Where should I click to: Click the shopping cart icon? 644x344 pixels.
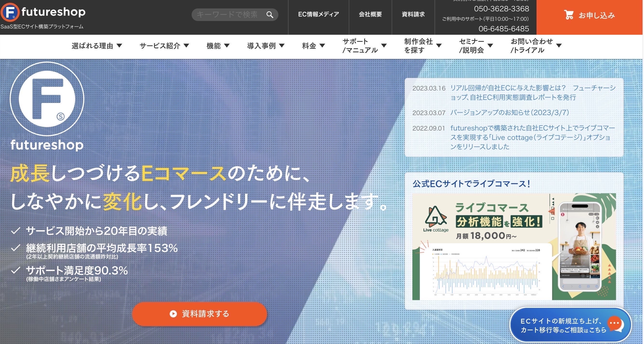pos(569,15)
